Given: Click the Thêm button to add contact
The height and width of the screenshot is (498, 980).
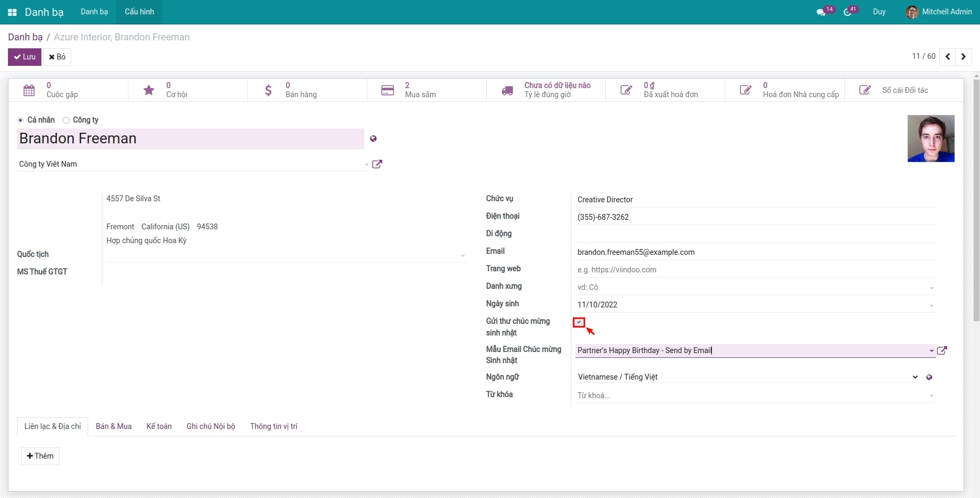Looking at the screenshot, I should point(40,456).
